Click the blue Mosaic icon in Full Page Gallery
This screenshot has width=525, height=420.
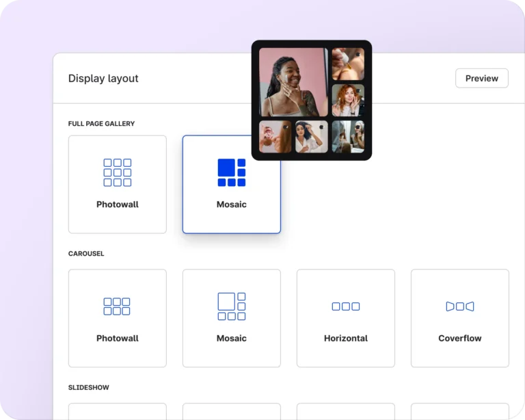(x=231, y=172)
